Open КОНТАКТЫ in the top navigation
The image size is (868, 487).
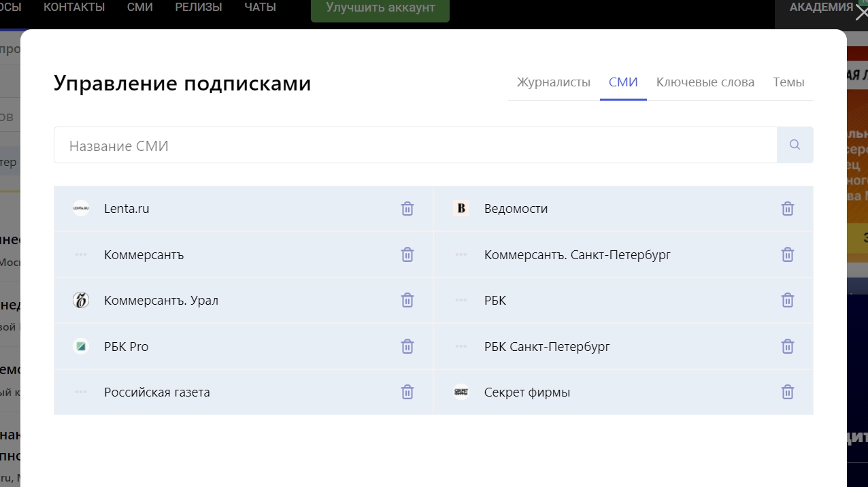[x=74, y=7]
